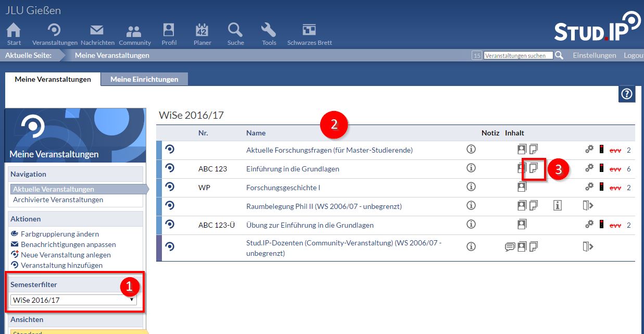Image resolution: width=644 pixels, height=334 pixels.
Task: Show info for Aktuelle Forschungsfragen course
Action: tap(471, 150)
